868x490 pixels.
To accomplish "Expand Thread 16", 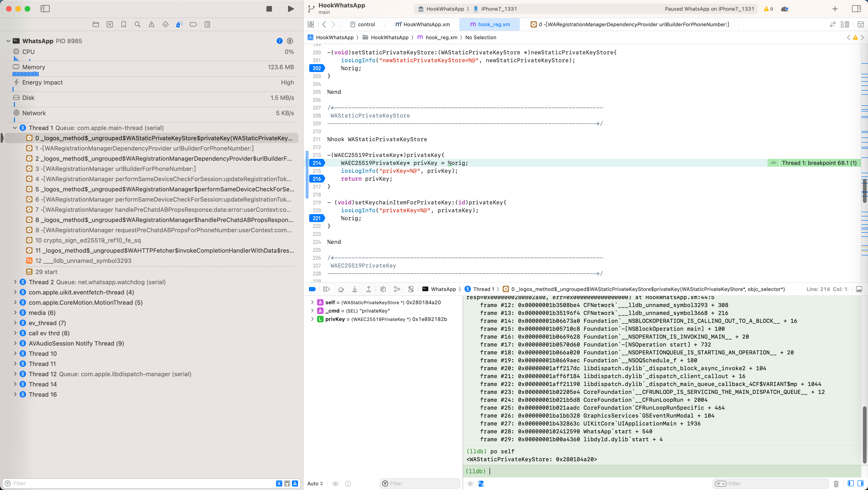I will click(x=15, y=394).
